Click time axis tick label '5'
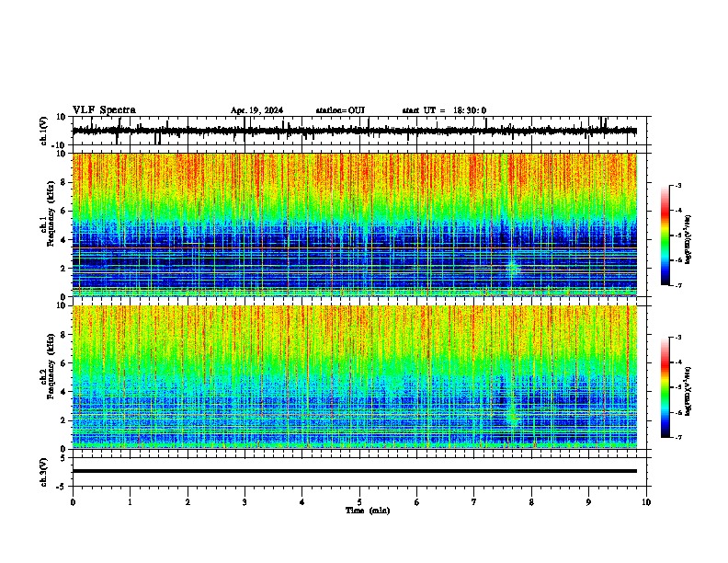 [x=359, y=502]
